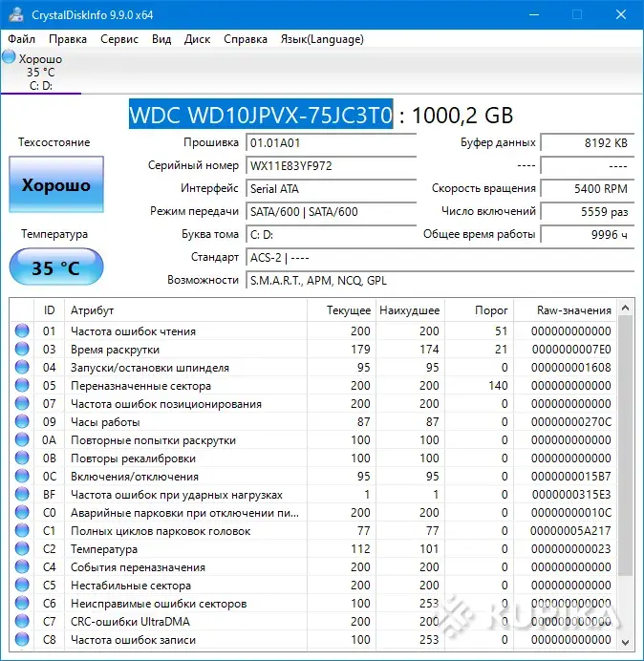Click the Наихудшее column header

tap(410, 310)
